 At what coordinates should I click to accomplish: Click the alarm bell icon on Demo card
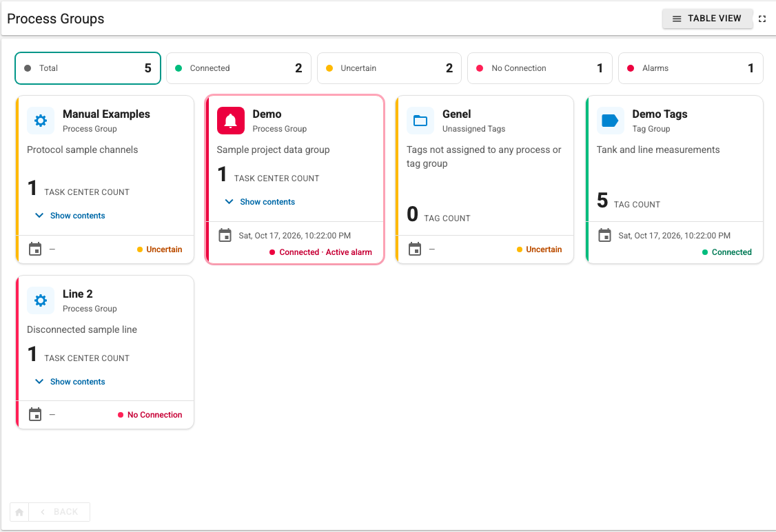point(231,121)
